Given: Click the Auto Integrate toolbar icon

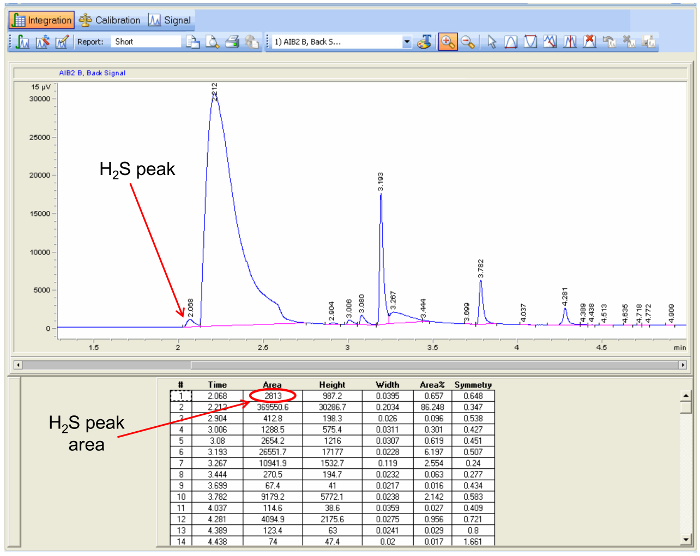Looking at the screenshot, I should [42, 42].
